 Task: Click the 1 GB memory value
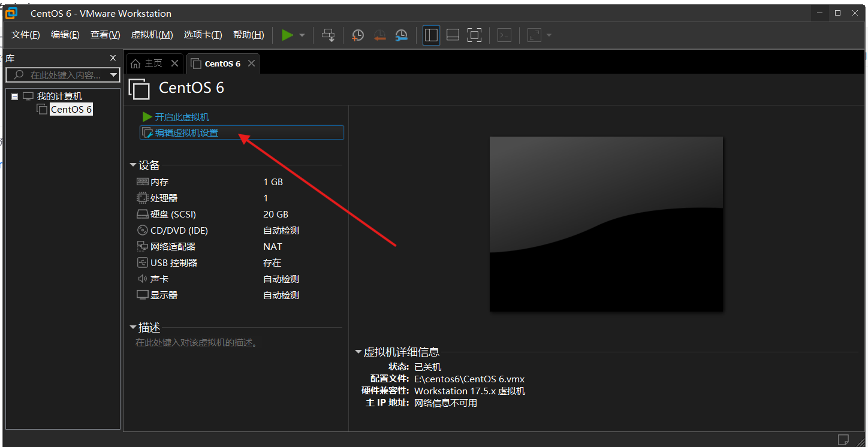coord(273,182)
